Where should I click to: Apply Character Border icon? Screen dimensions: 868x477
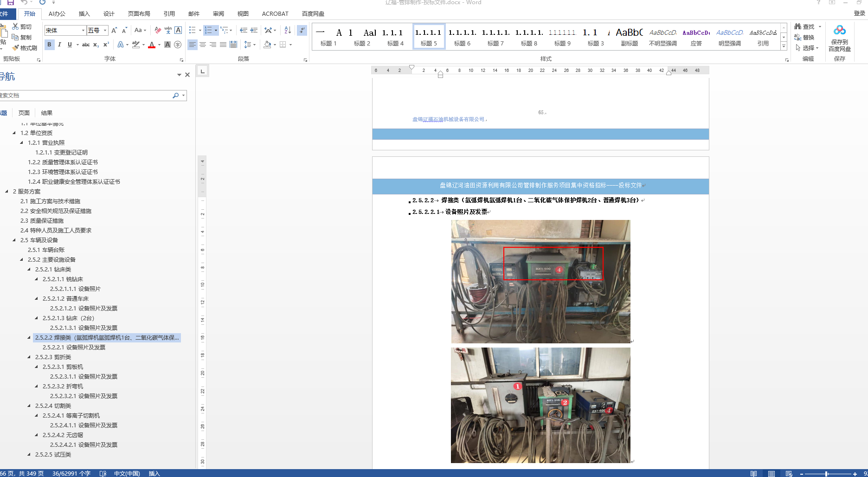(x=178, y=31)
